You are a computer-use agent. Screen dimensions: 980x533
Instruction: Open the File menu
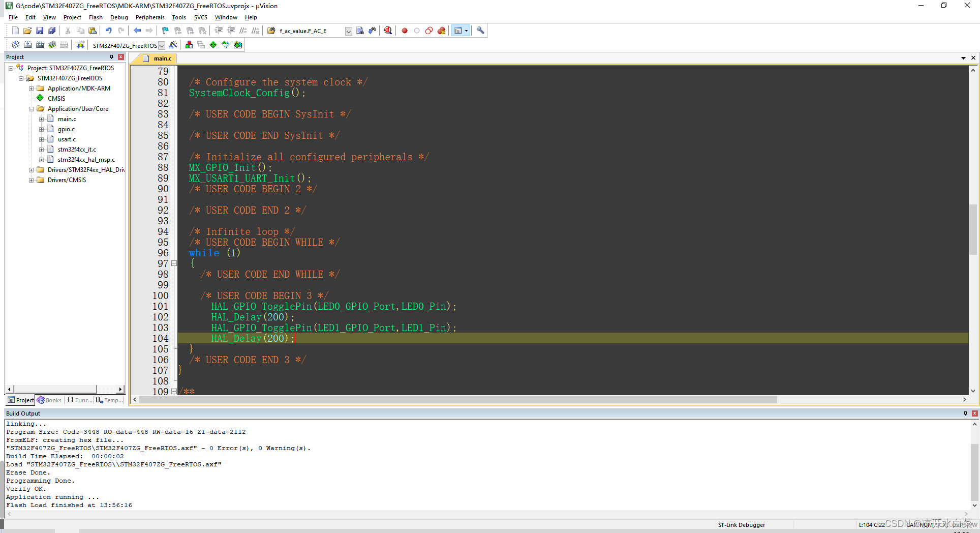coord(13,17)
